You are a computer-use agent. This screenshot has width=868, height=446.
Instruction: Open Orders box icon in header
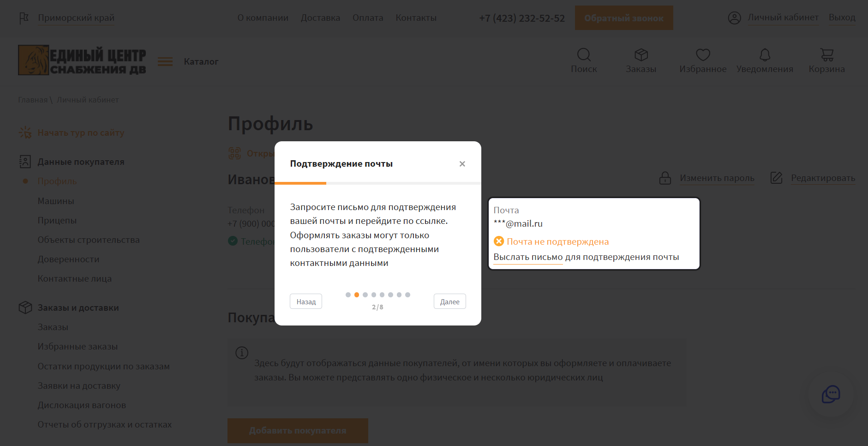point(641,55)
